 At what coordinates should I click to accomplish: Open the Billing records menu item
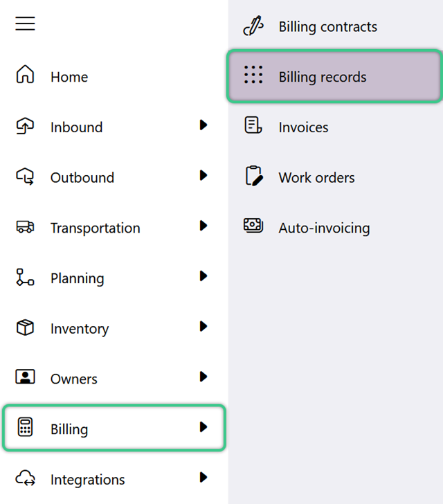click(x=334, y=76)
